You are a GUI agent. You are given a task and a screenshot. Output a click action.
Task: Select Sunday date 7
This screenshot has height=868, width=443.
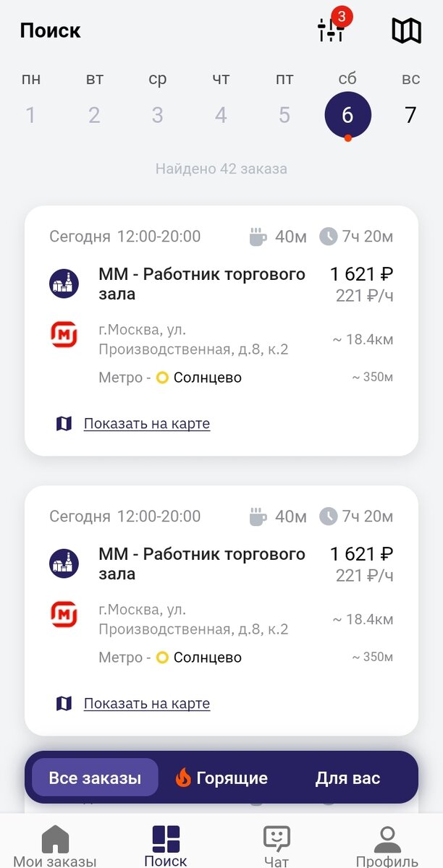point(410,114)
